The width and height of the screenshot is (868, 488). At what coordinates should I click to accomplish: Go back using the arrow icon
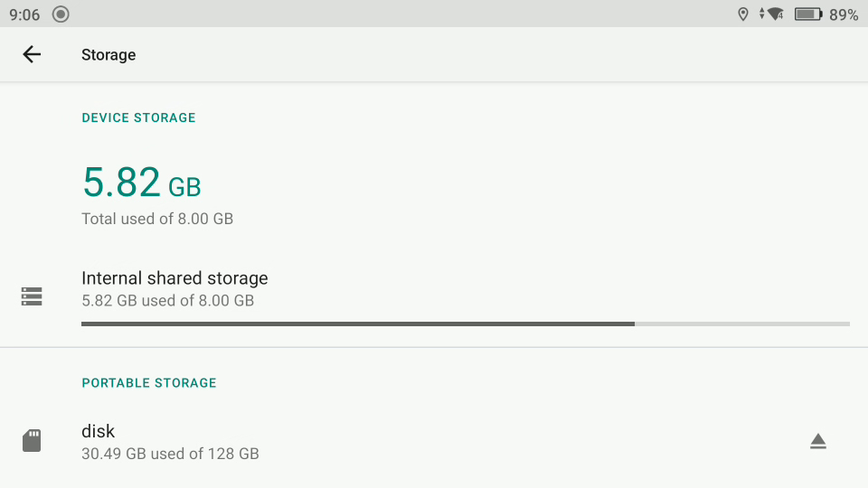pyautogui.click(x=32, y=54)
